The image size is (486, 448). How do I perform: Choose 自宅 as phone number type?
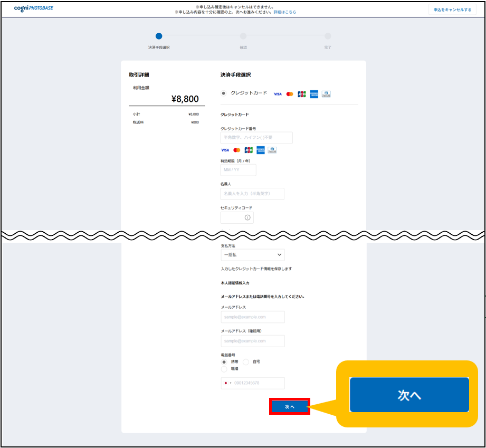246,362
